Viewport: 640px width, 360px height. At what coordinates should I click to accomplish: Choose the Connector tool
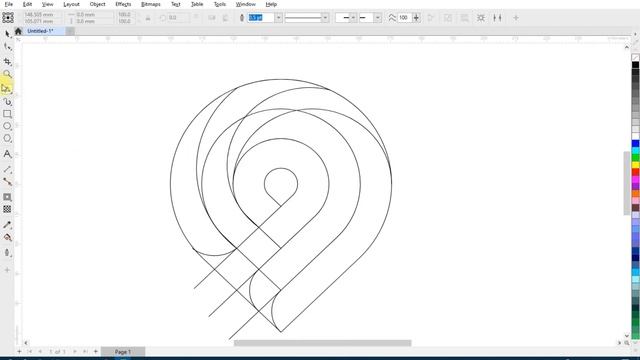tap(7, 182)
